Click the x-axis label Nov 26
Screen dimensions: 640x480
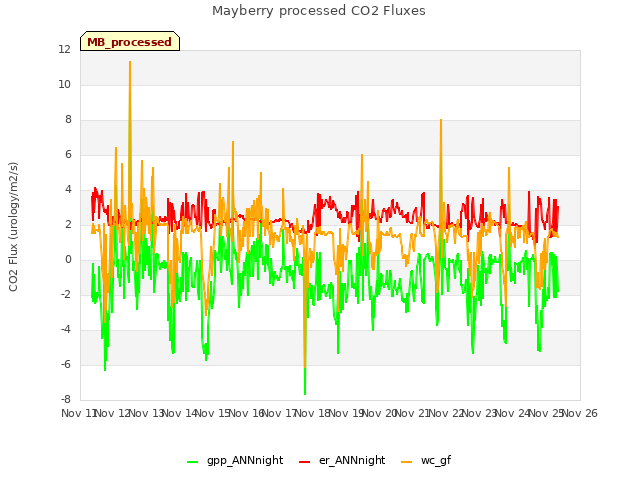(580, 413)
